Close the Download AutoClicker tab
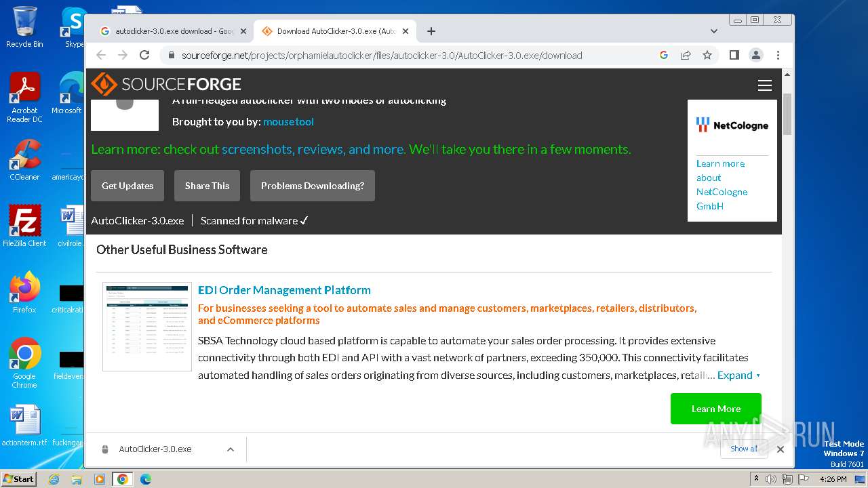The height and width of the screenshot is (488, 868). pyautogui.click(x=406, y=31)
